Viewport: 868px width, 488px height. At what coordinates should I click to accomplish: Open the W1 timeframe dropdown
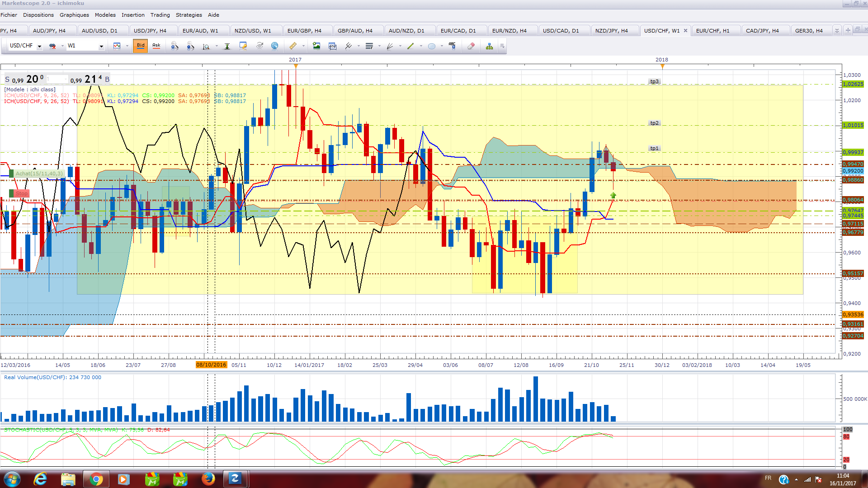(101, 46)
